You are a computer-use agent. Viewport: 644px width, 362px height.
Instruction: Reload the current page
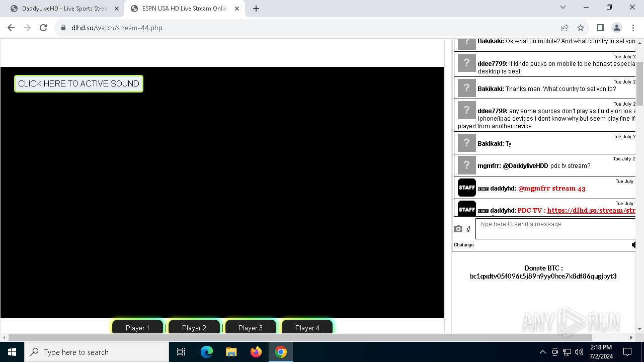pos(43,28)
